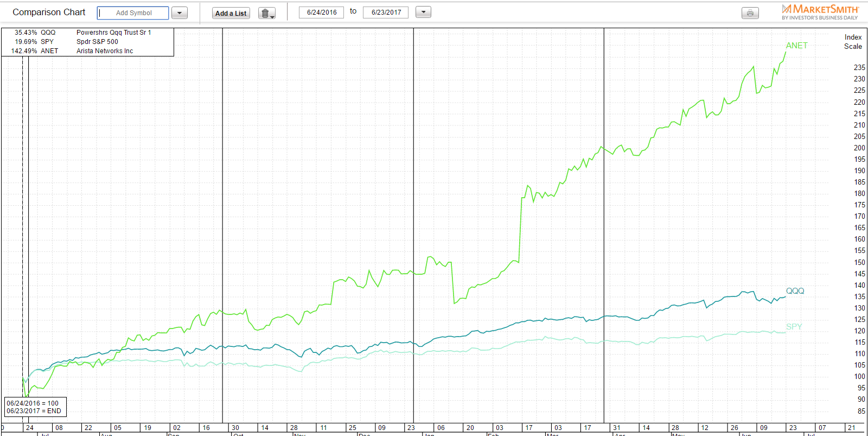The height and width of the screenshot is (436, 868).
Task: Click the 235 scale value
Action: 859,67
